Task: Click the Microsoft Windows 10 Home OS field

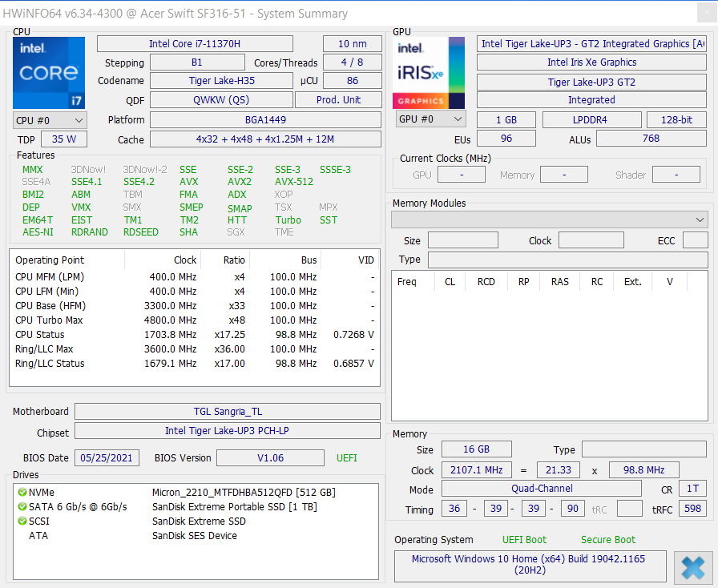Action: pyautogui.click(x=529, y=565)
